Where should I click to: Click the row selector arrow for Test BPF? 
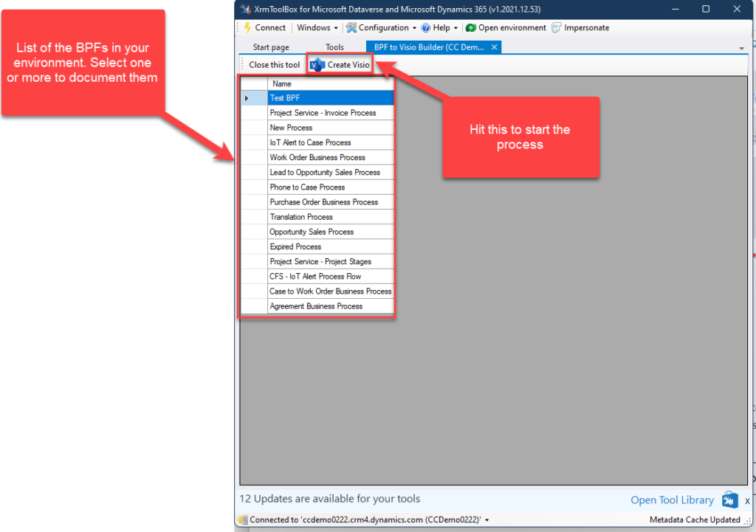[247, 98]
